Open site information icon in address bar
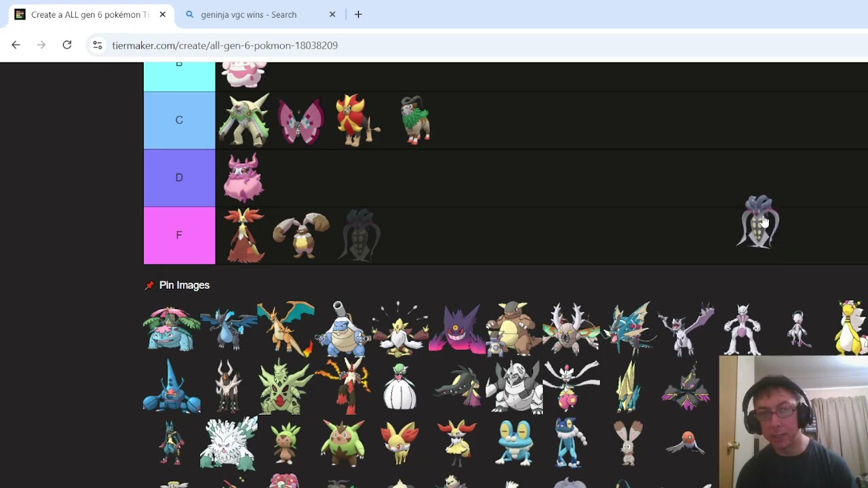 coord(98,45)
